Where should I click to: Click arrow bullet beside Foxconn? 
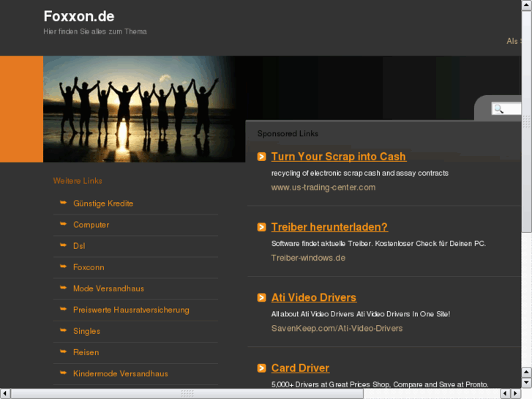(63, 266)
